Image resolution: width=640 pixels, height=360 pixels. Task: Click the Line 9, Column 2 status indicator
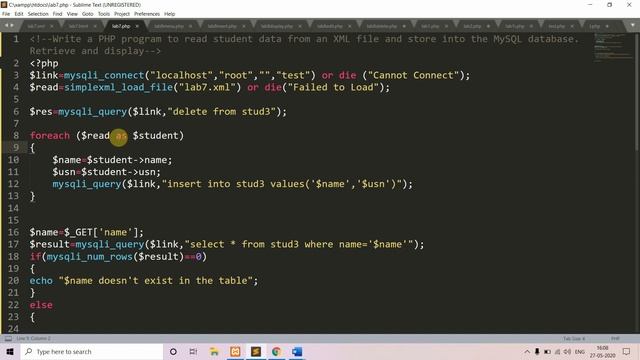(x=33, y=339)
